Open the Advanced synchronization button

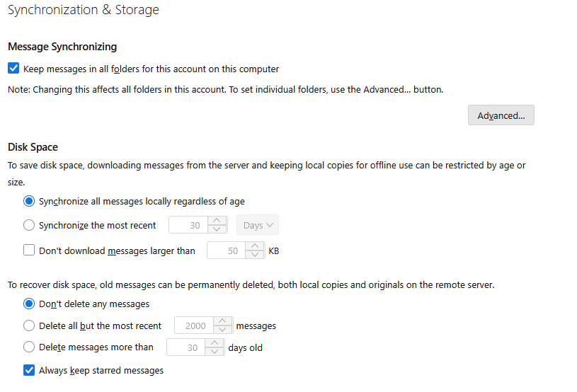coord(501,115)
